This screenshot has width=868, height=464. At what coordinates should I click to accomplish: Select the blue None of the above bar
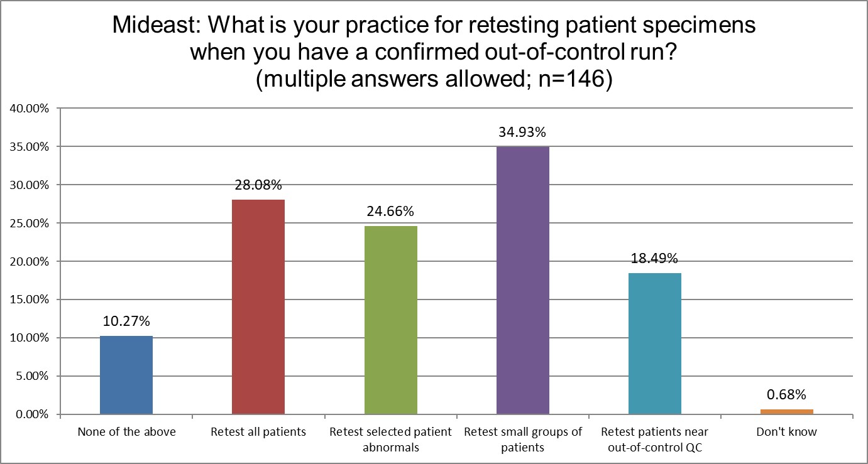[x=126, y=375]
